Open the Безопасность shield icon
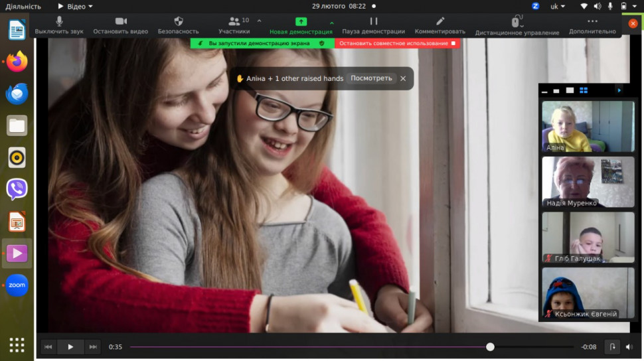The image size is (644, 361). [178, 25]
